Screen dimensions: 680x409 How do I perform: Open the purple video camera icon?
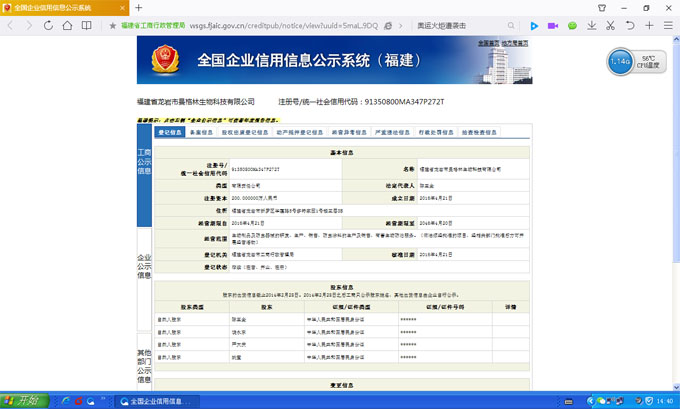[x=553, y=26]
